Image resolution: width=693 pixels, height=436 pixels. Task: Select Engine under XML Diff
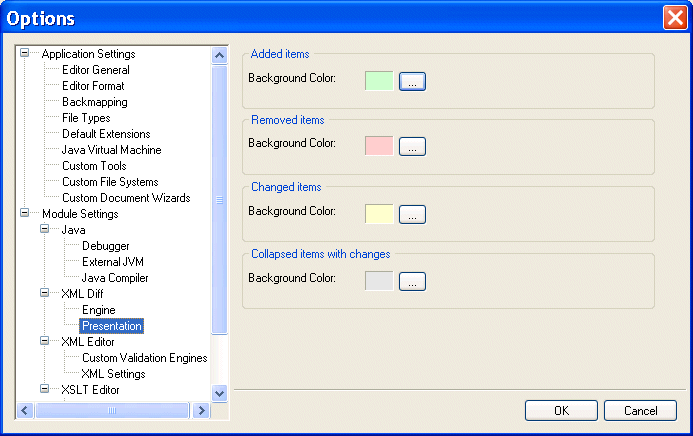click(98, 310)
